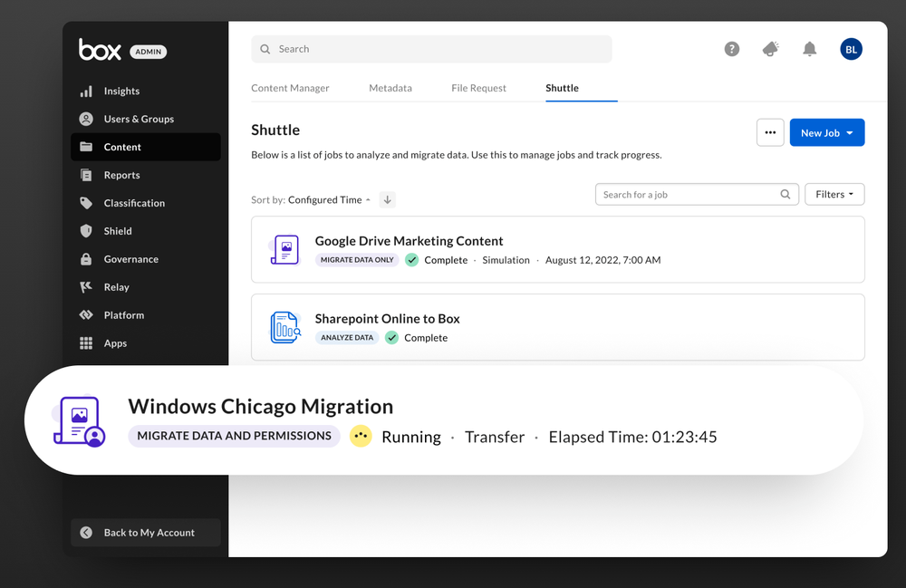Viewport: 906px width, 588px height.
Task: Open Content in the sidebar
Action: pyautogui.click(x=122, y=147)
